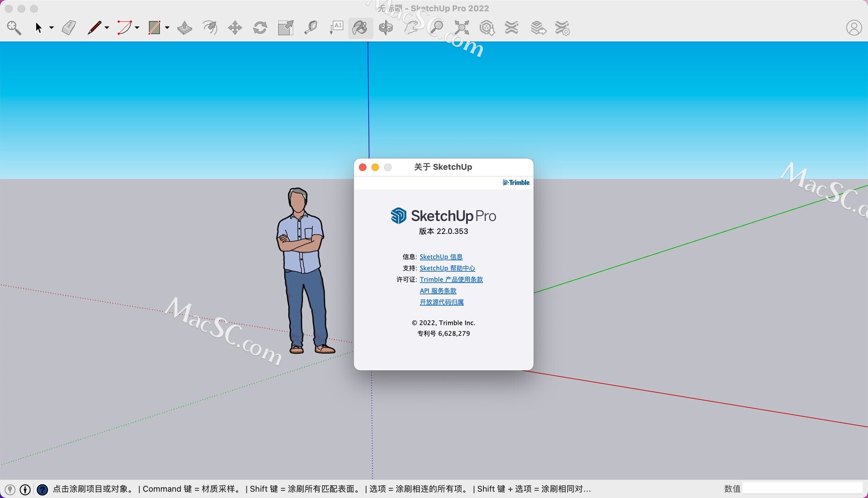This screenshot has width=868, height=498.
Task: Select the Rectangle shape tool
Action: [x=154, y=28]
